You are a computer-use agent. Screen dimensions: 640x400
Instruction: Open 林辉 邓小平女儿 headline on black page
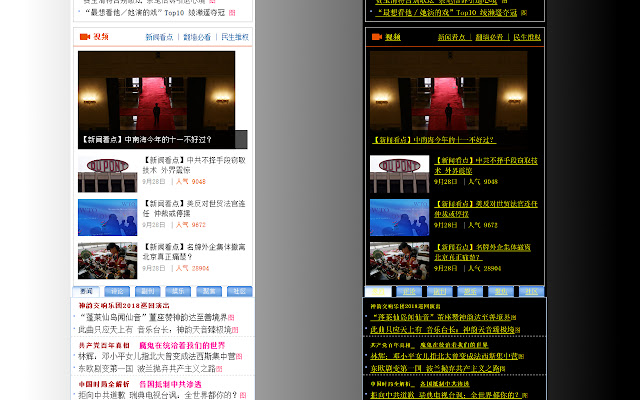(x=444, y=356)
